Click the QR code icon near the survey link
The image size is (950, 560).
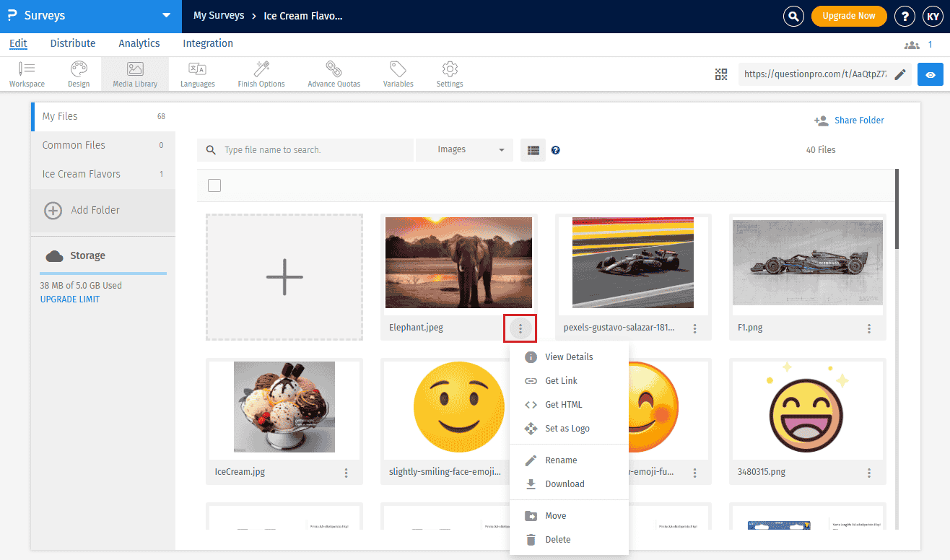click(x=720, y=74)
